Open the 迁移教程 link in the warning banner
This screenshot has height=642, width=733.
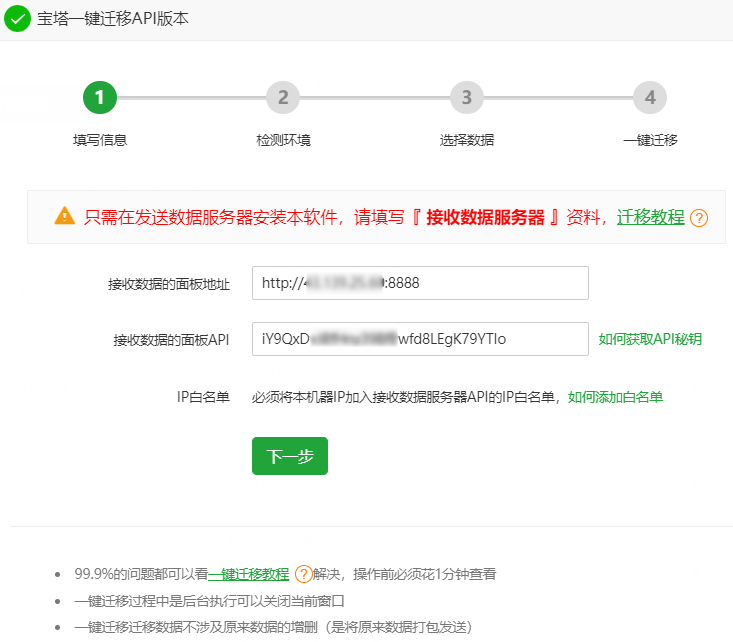click(650, 217)
